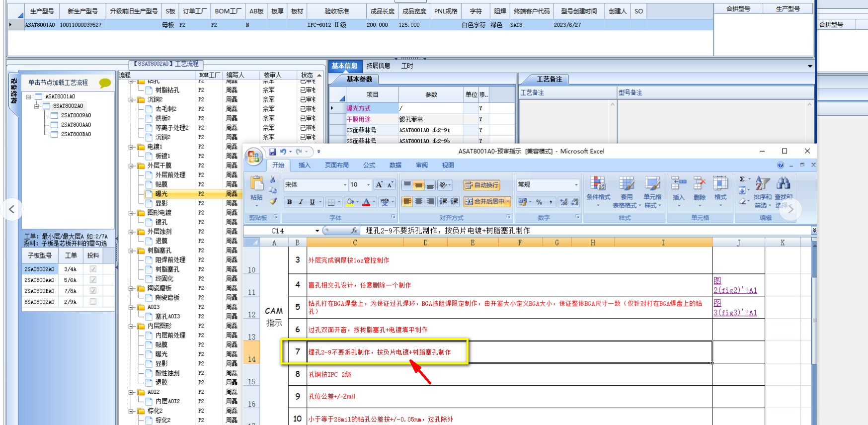Click the insert function fx icon
Viewport: 868px width, 425px height.
(354, 231)
